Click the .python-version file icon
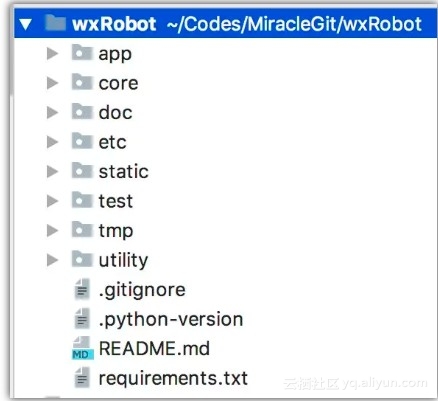This screenshot has height=401, width=438. 82,319
